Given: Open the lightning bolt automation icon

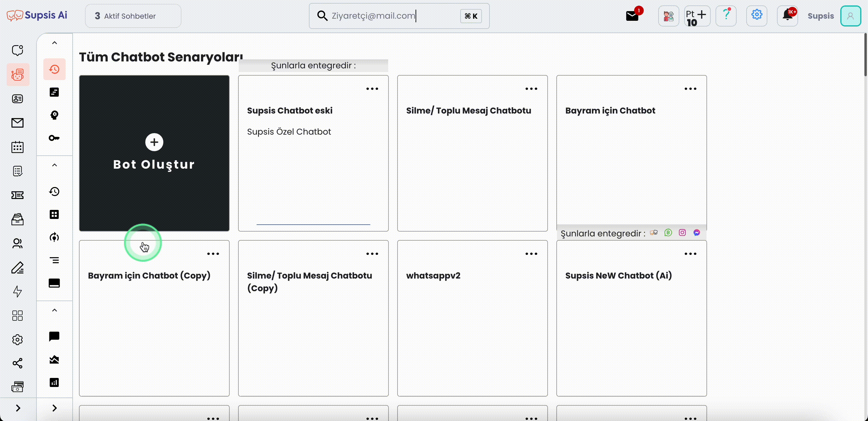Looking at the screenshot, I should (x=17, y=291).
